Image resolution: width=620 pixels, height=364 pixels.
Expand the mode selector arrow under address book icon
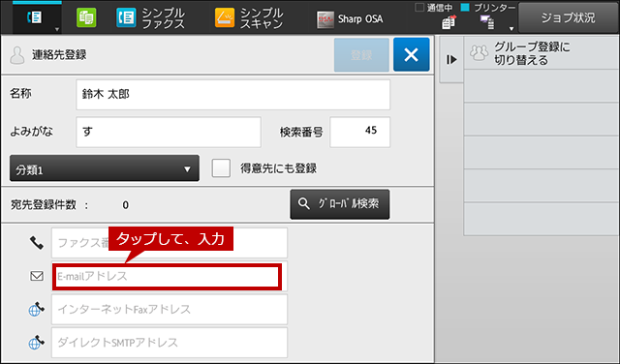(x=57, y=29)
